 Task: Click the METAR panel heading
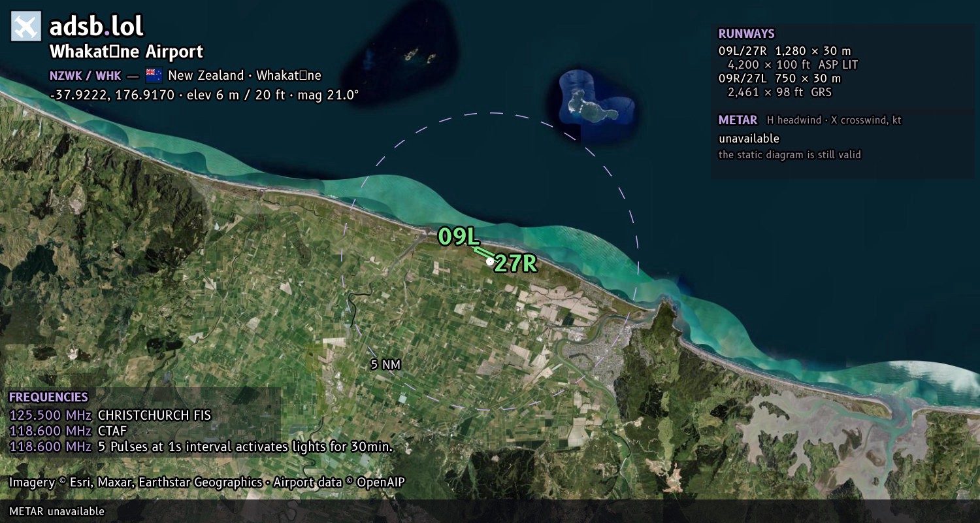click(738, 120)
